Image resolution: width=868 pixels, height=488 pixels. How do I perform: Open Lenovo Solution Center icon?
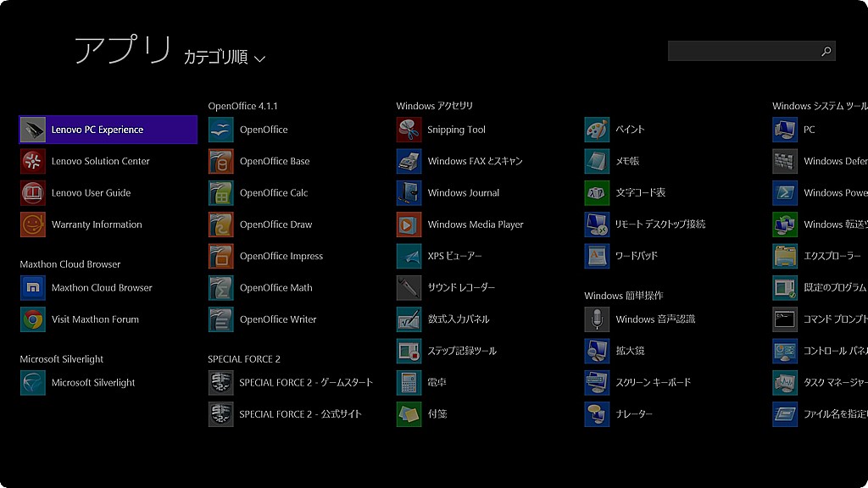32,161
